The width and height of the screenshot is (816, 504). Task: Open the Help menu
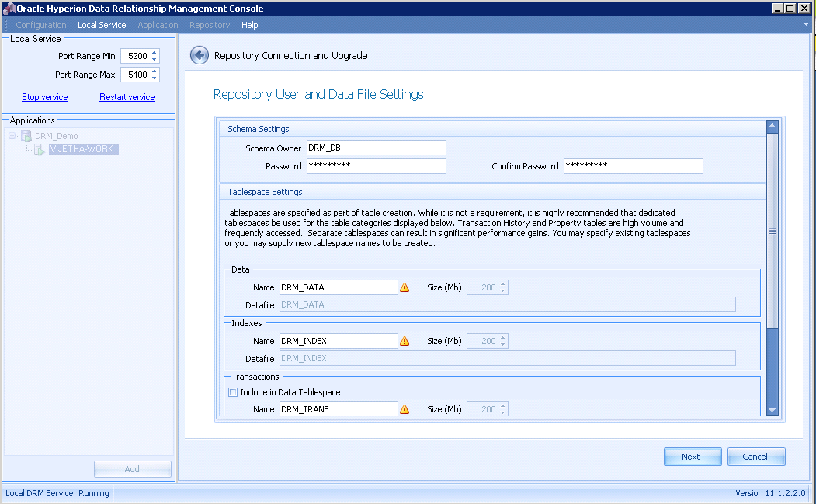(x=250, y=25)
